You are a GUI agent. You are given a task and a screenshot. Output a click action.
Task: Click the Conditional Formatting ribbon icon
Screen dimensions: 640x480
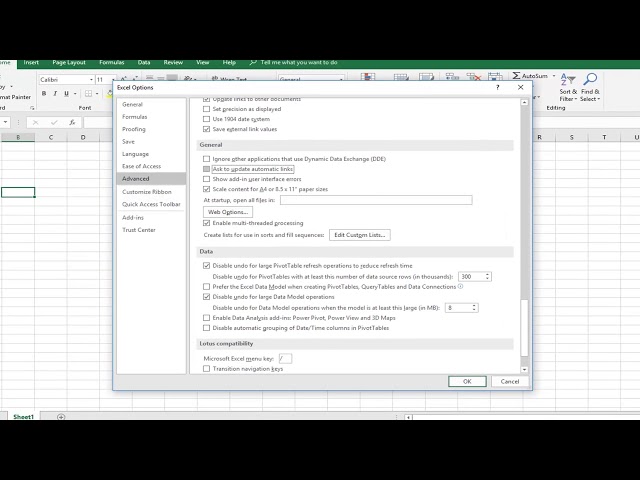[x=368, y=76]
